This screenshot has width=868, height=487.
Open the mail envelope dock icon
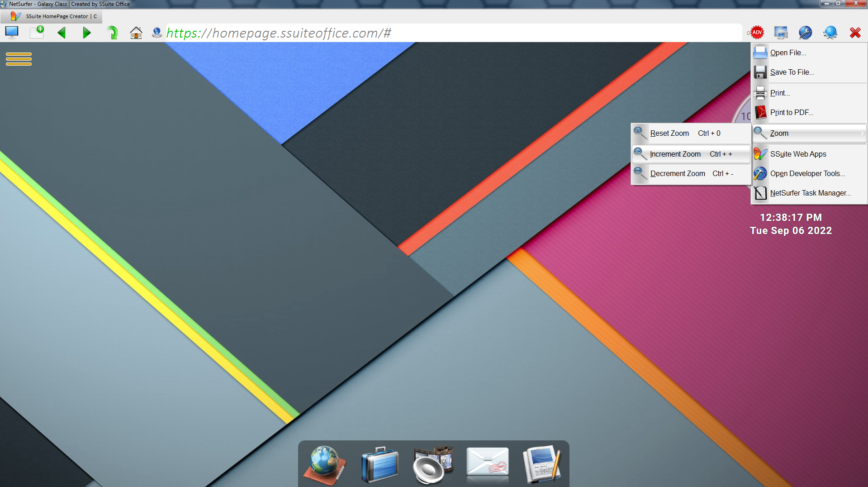click(487, 463)
